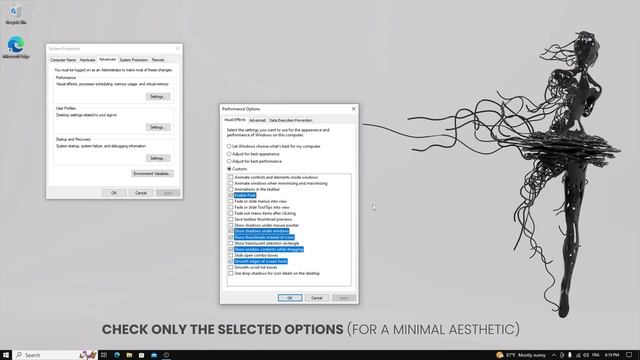Check 'Smooth-scroll list boxes'

[231, 267]
